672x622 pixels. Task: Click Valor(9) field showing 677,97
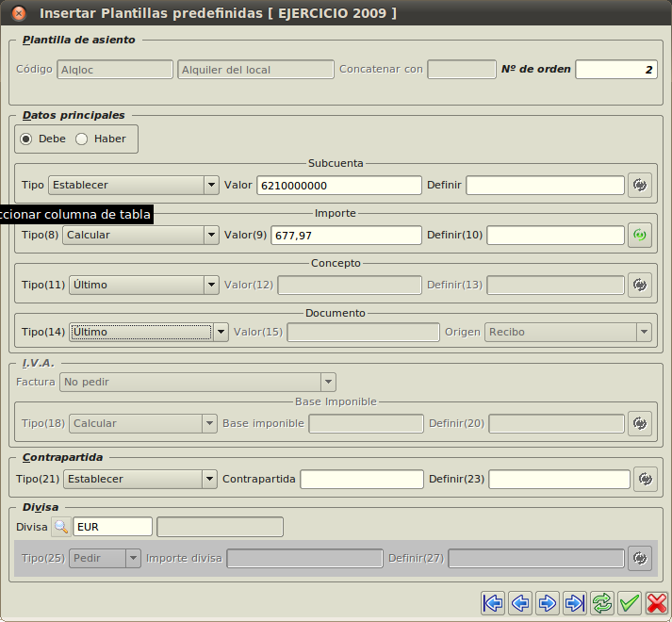click(x=346, y=235)
